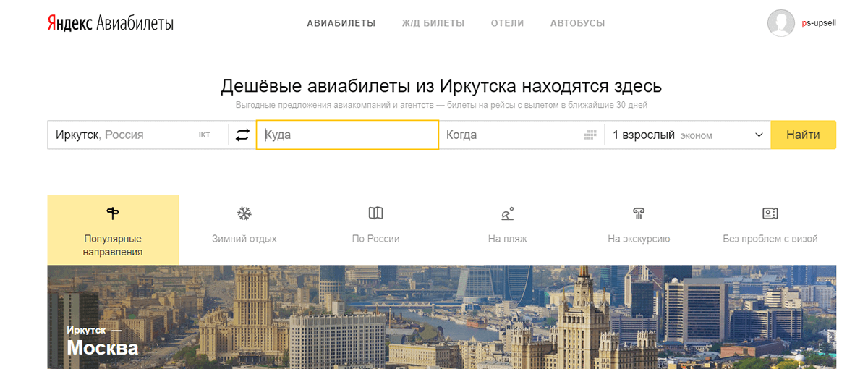This screenshot has width=868, height=369.
Task: Click the Выгодные предложения авиакомпаний subtitle
Action: [441, 106]
